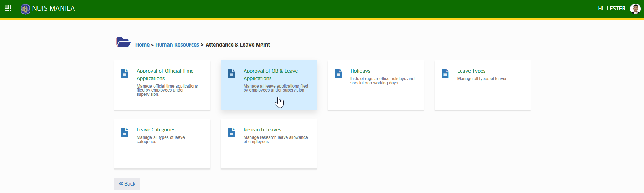Click Attendance & Leave Mgmt breadcrumb text
Image resolution: width=644 pixels, height=193 pixels.
point(238,45)
